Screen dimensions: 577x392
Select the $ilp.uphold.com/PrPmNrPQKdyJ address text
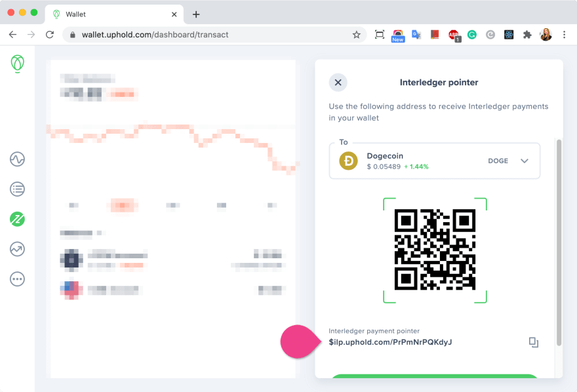[x=390, y=342]
